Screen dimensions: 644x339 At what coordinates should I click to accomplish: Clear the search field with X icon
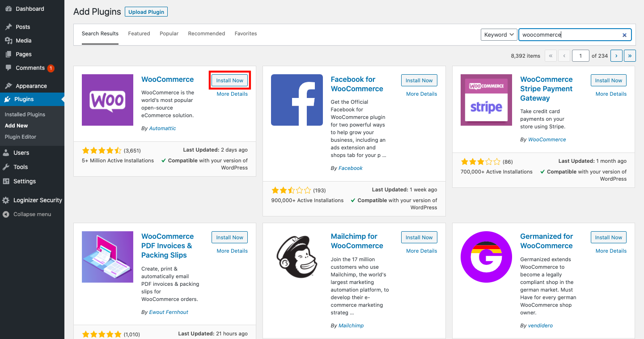click(x=624, y=35)
